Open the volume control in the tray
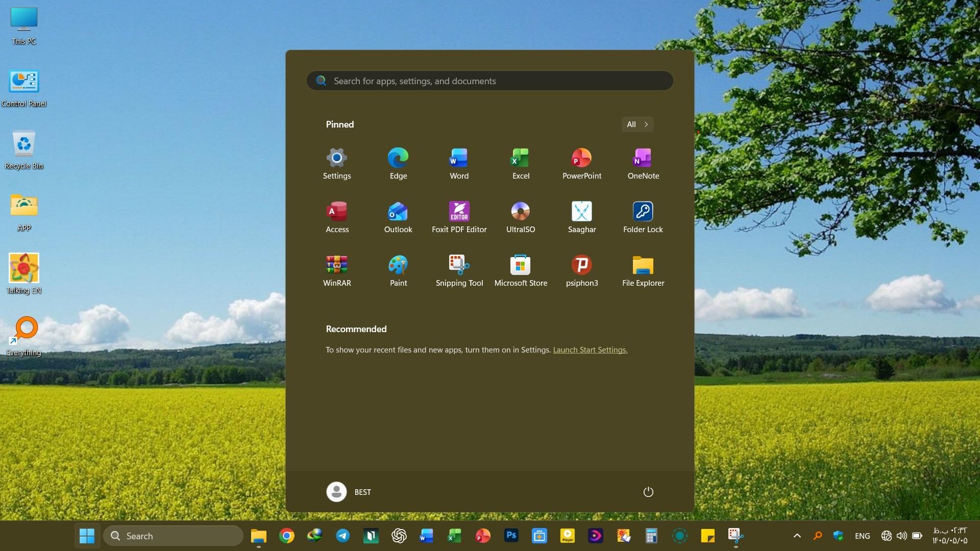This screenshot has width=980, height=551. (902, 536)
